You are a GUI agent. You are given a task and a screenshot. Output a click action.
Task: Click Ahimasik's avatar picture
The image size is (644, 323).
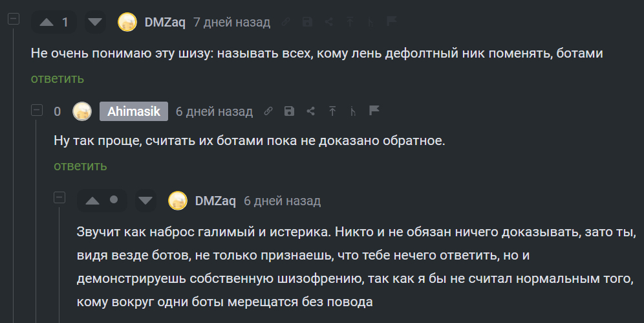[x=82, y=111]
